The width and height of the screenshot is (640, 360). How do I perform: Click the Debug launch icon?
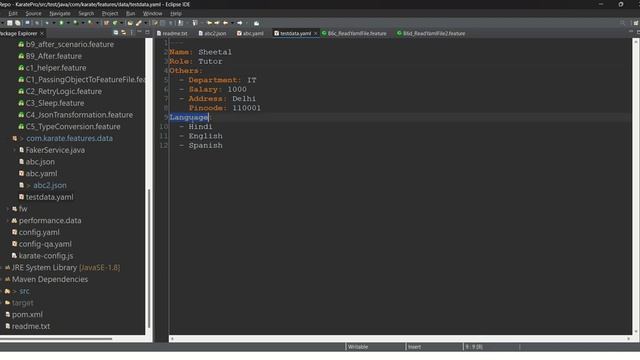(x=47, y=23)
